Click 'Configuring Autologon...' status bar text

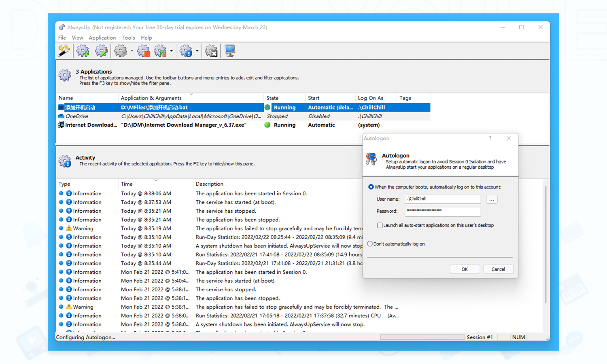85,337
